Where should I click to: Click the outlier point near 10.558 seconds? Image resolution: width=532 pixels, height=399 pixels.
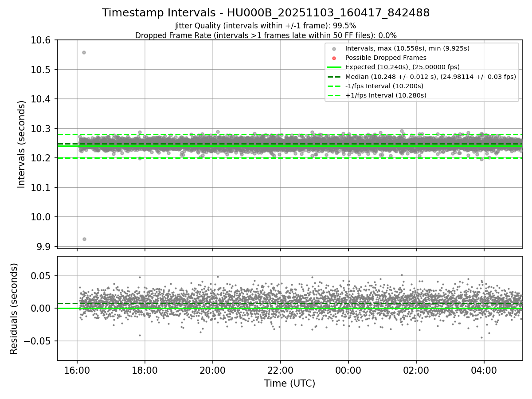84,52
